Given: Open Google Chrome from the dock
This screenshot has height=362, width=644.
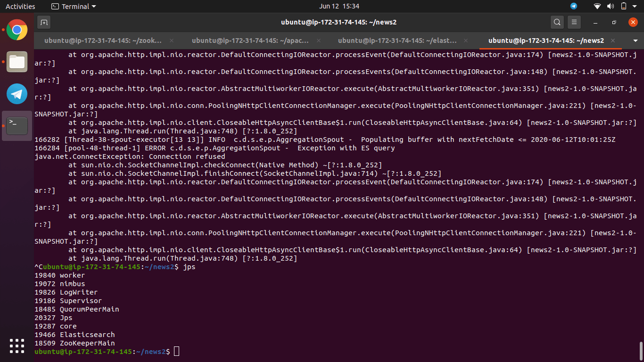Looking at the screenshot, I should click(x=17, y=30).
